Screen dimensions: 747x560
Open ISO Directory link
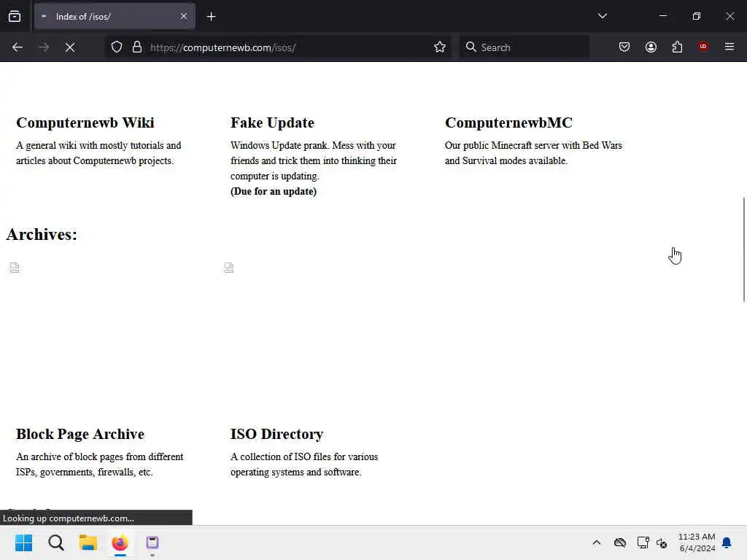276,435
